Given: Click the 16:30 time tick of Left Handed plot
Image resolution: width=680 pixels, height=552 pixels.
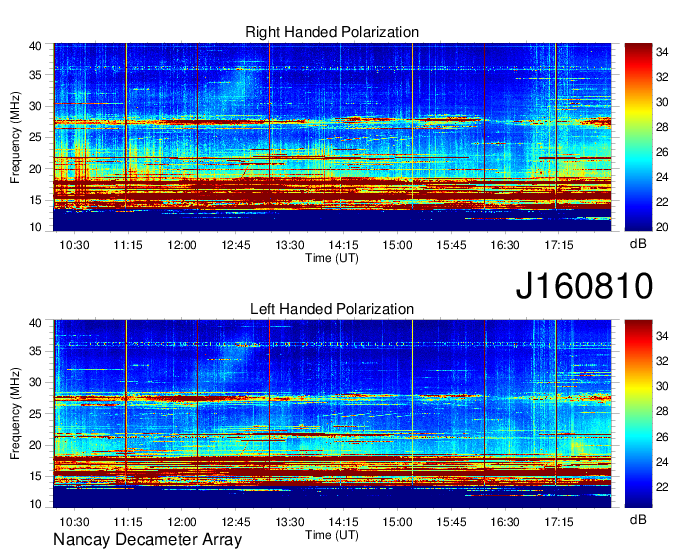Looking at the screenshot, I should pyautogui.click(x=505, y=522).
